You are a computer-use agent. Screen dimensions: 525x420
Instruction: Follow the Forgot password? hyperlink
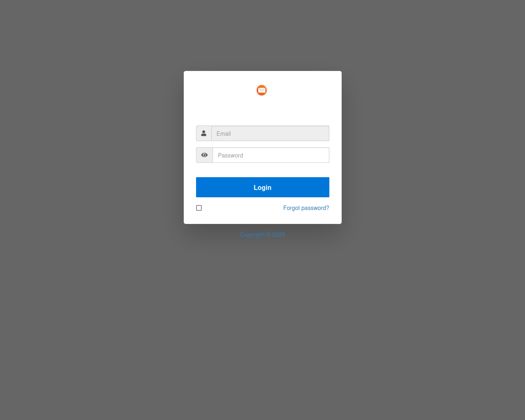(306, 208)
